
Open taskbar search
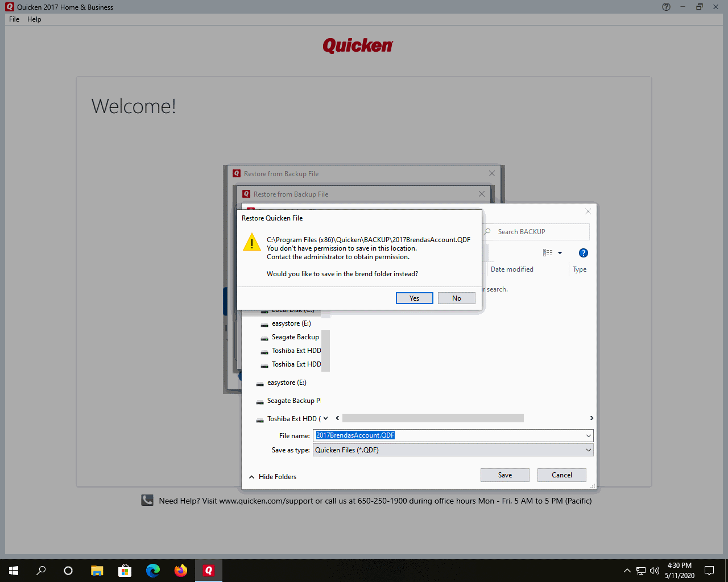tap(41, 571)
